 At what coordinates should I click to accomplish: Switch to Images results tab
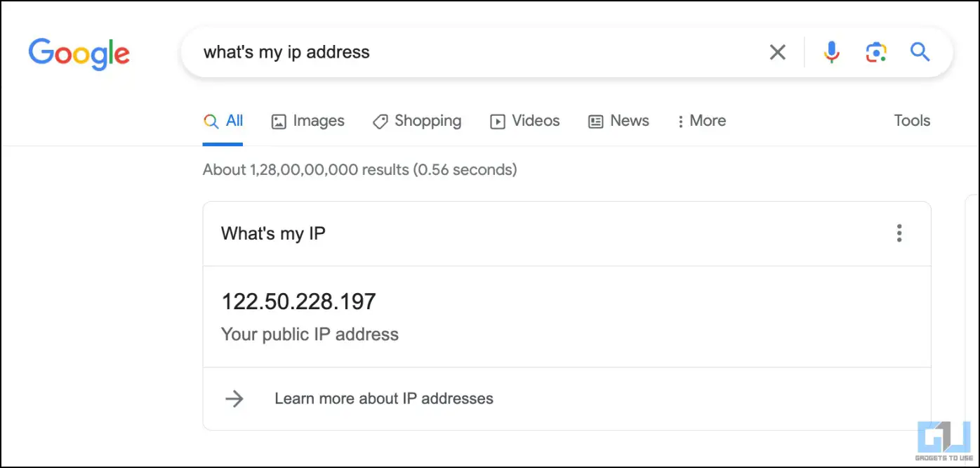[x=308, y=121]
